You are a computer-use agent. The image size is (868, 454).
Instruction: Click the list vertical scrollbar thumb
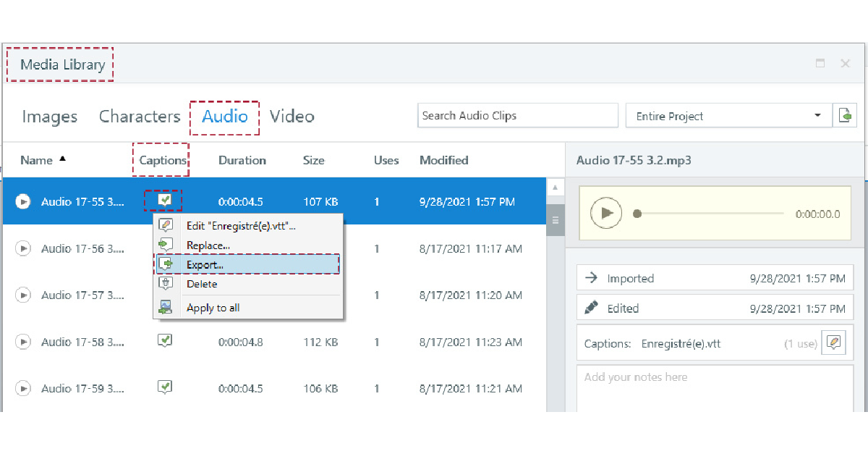pyautogui.click(x=556, y=219)
